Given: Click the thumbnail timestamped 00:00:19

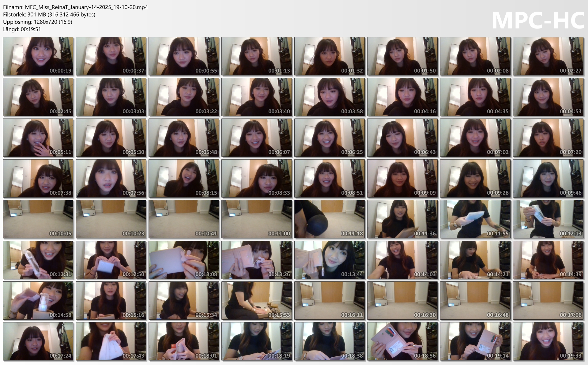Looking at the screenshot, I should point(38,56).
